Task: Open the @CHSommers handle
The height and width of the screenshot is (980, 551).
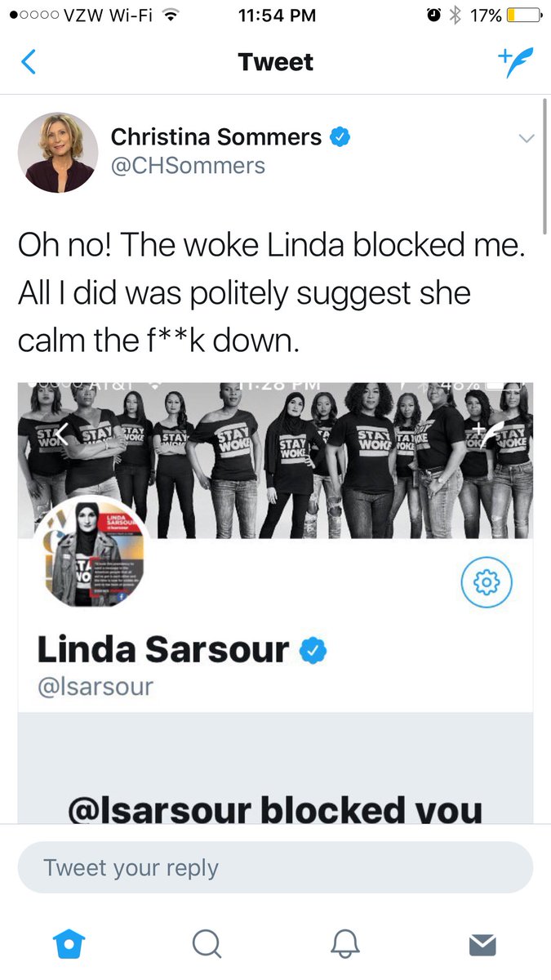Action: pos(188,166)
